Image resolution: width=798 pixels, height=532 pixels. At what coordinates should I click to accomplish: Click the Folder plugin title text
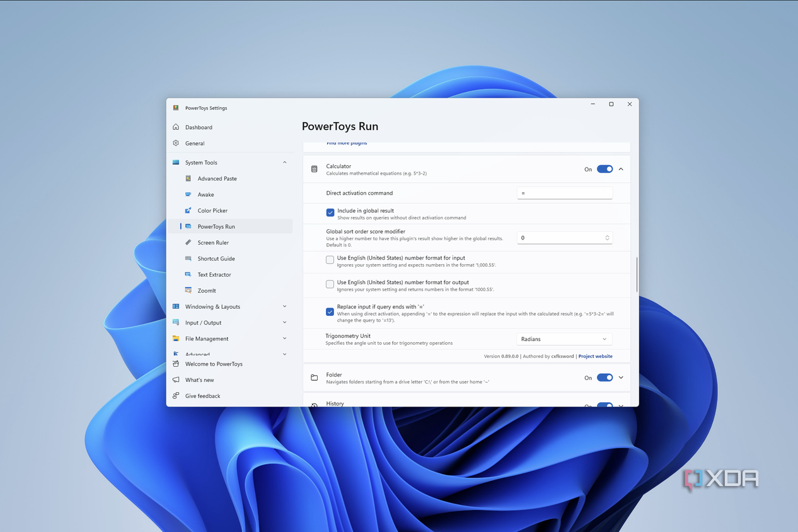(334, 374)
